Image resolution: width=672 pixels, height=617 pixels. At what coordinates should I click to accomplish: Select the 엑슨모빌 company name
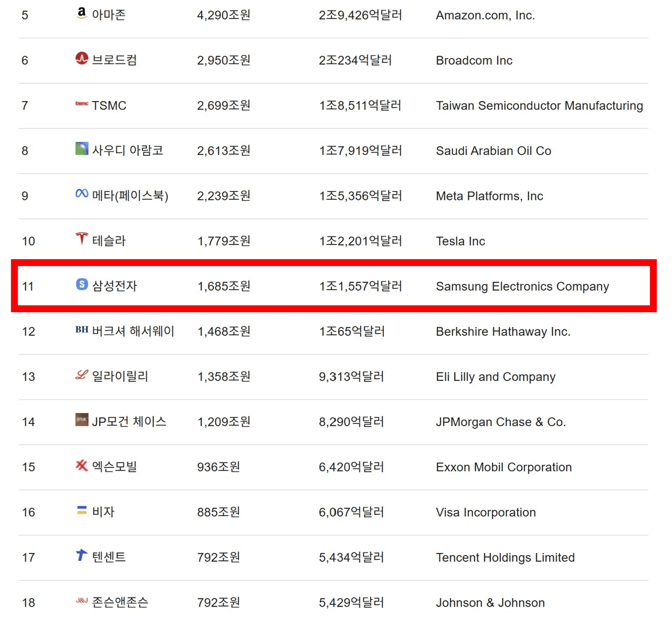114,466
